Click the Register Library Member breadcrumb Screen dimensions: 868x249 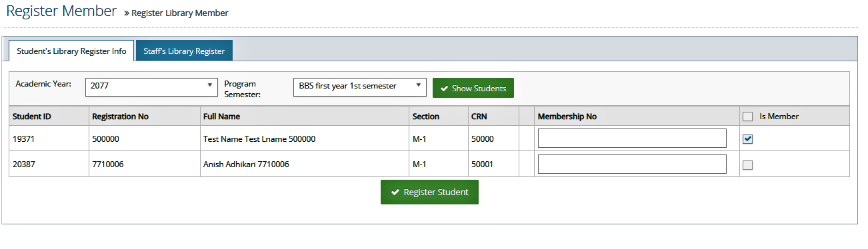click(180, 13)
